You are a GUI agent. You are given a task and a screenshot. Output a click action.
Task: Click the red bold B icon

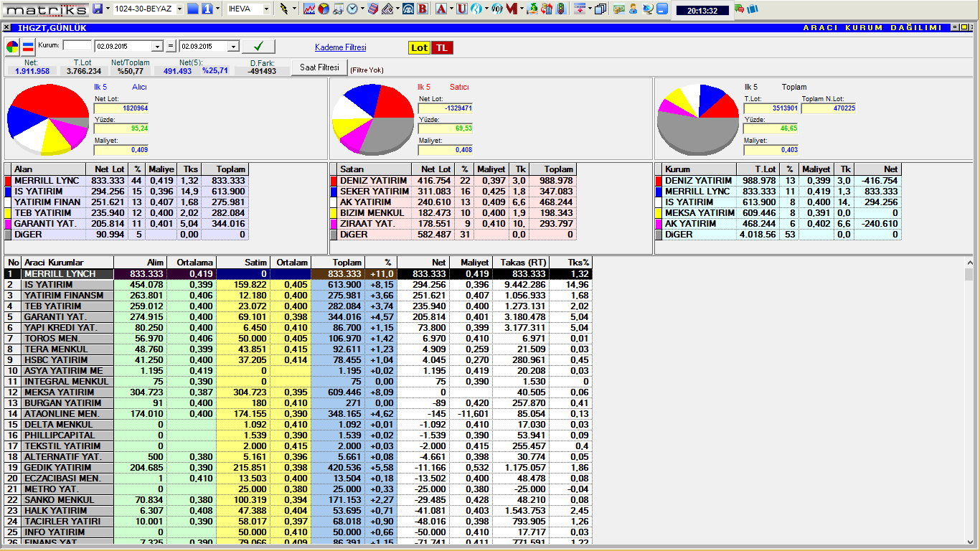coord(423,9)
